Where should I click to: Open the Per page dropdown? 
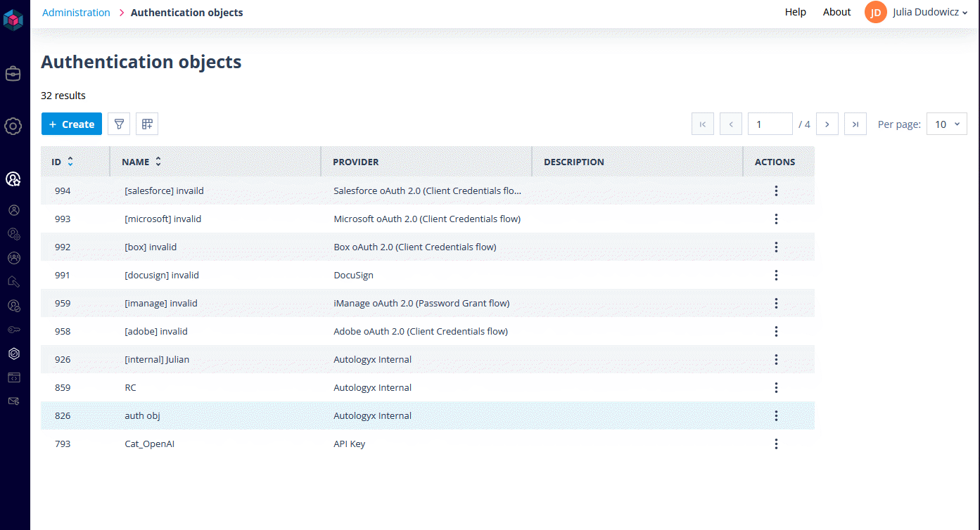pyautogui.click(x=947, y=124)
